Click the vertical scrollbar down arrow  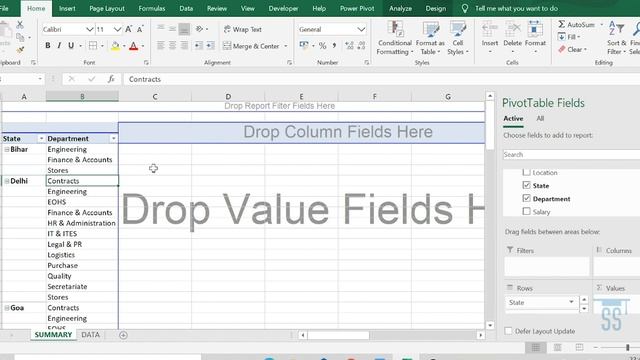click(x=490, y=325)
